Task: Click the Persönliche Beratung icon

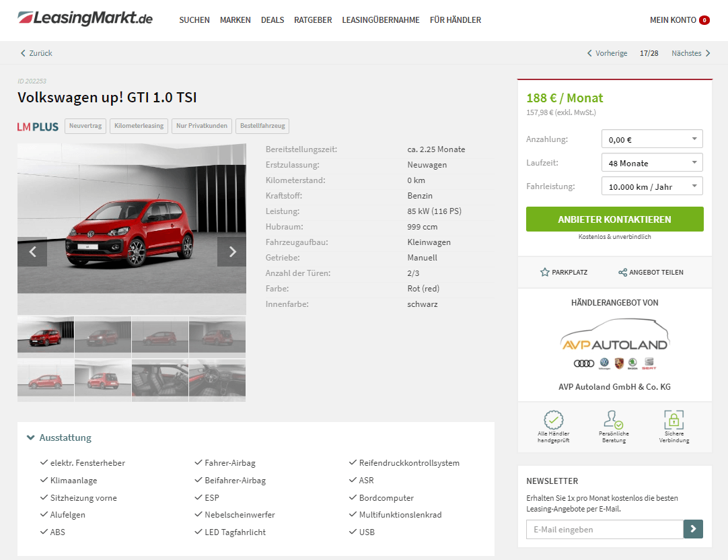Action: (x=614, y=419)
